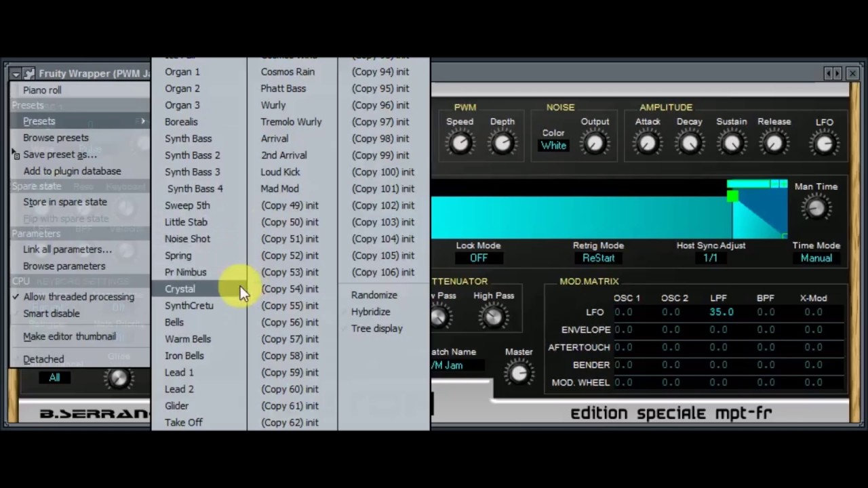This screenshot has width=868, height=488.
Task: Choose Save preset as...
Action: [x=60, y=155]
